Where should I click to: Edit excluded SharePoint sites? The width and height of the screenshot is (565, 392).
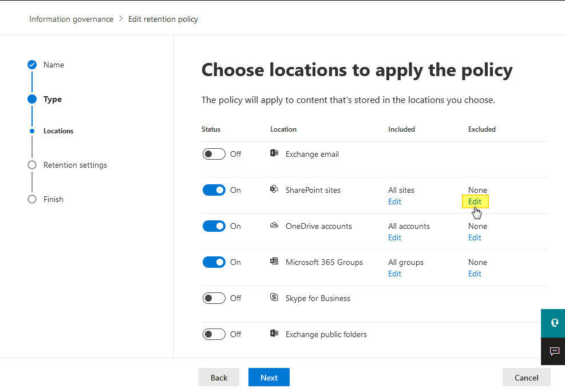pos(475,202)
